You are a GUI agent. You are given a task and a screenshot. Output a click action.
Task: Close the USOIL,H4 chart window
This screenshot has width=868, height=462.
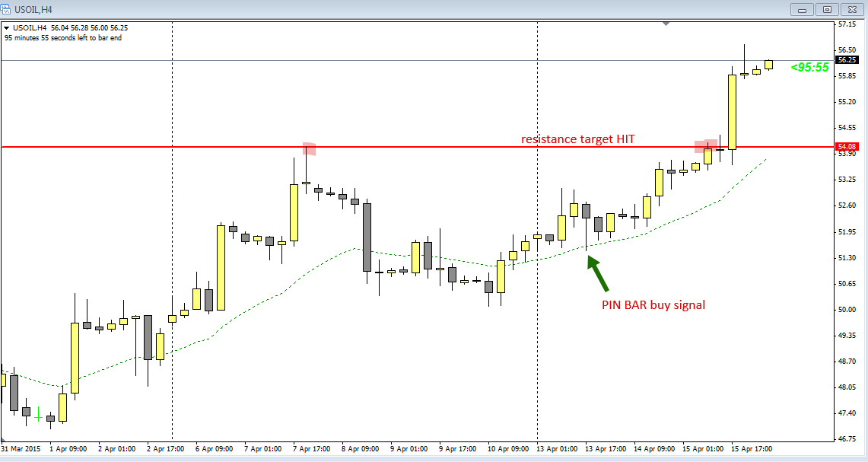[x=852, y=9]
